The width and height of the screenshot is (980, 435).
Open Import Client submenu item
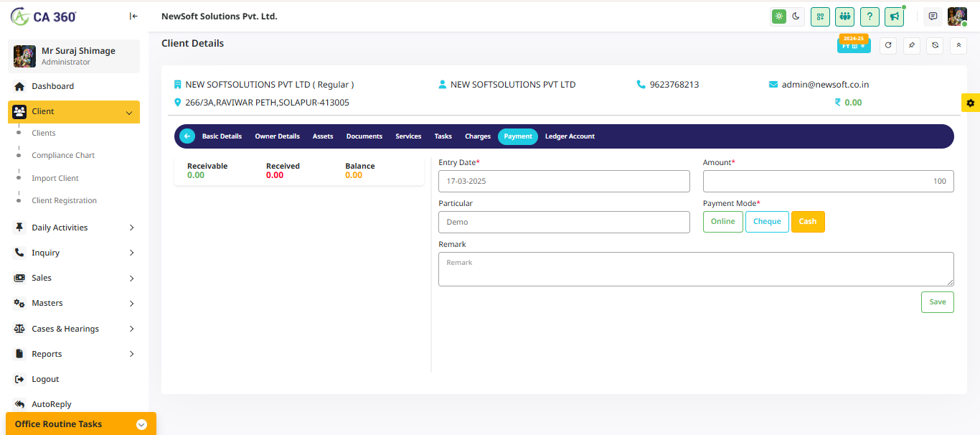click(x=55, y=178)
